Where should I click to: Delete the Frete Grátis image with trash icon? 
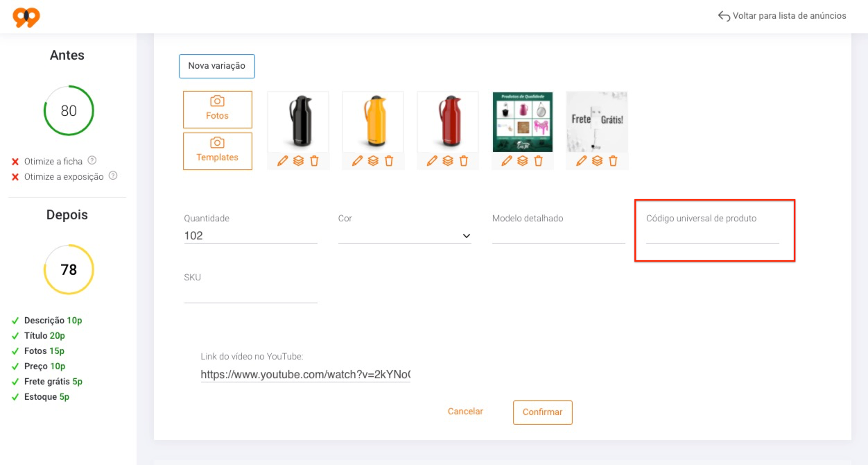point(613,161)
